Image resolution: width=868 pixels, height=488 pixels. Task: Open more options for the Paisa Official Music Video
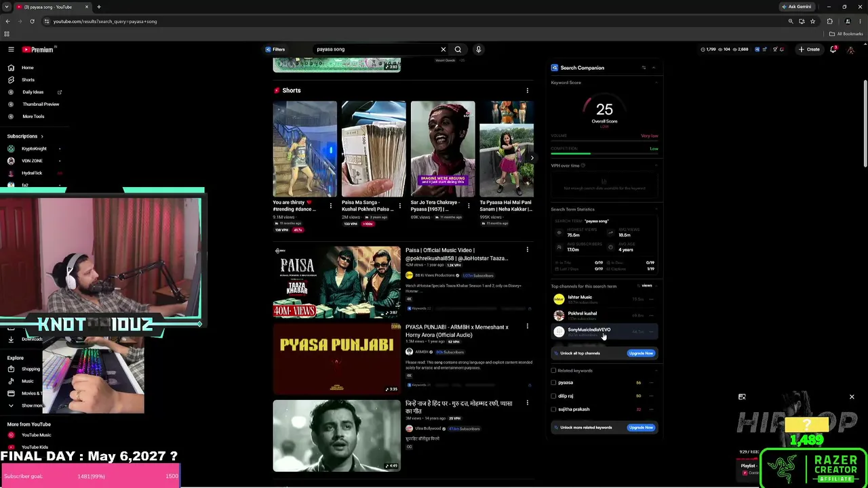click(x=527, y=250)
